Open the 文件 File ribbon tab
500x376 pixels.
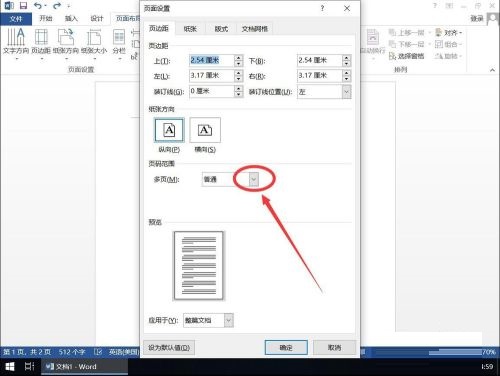tap(16, 19)
